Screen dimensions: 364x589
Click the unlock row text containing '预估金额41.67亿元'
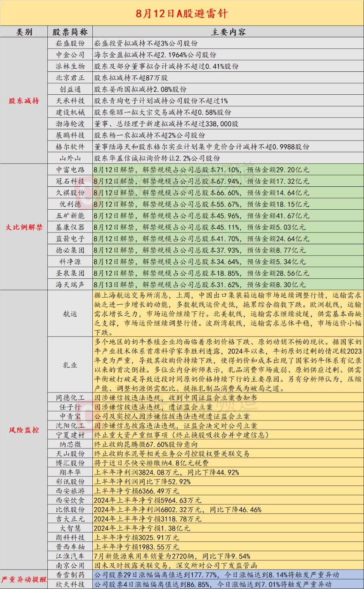[x=201, y=215]
